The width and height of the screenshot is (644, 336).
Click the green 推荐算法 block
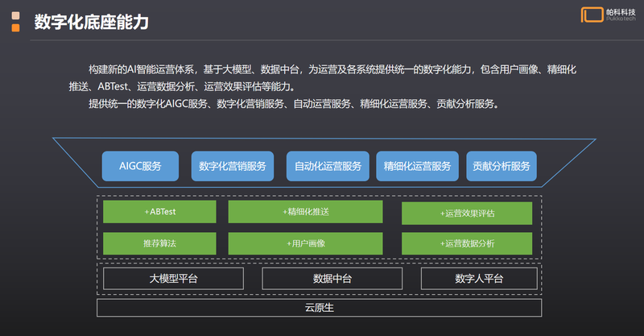159,243
